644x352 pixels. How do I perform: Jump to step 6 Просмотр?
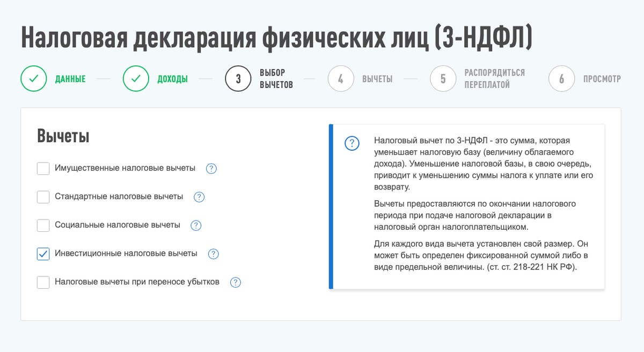561,79
